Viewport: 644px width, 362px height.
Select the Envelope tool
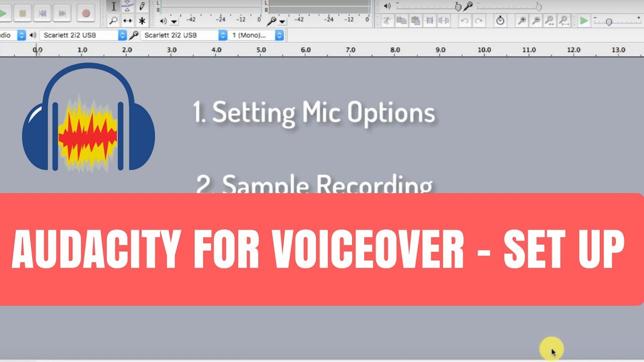pos(128,7)
